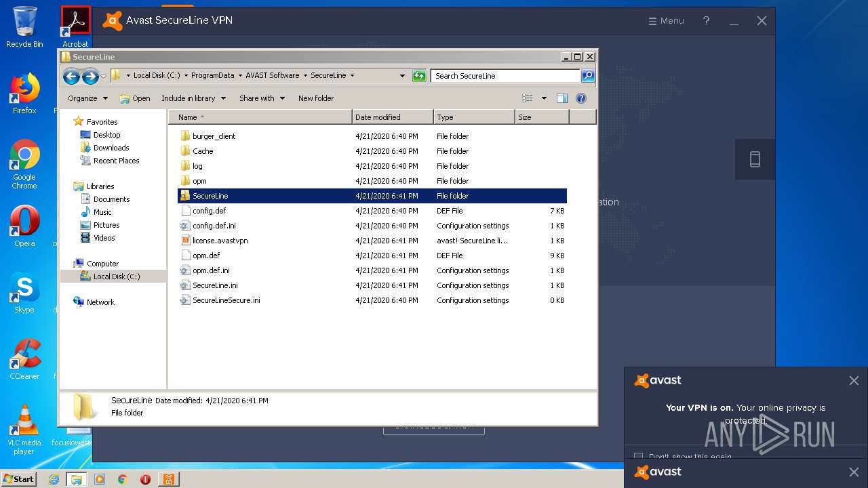
Task: Open media player taskbar icon
Action: (100, 479)
